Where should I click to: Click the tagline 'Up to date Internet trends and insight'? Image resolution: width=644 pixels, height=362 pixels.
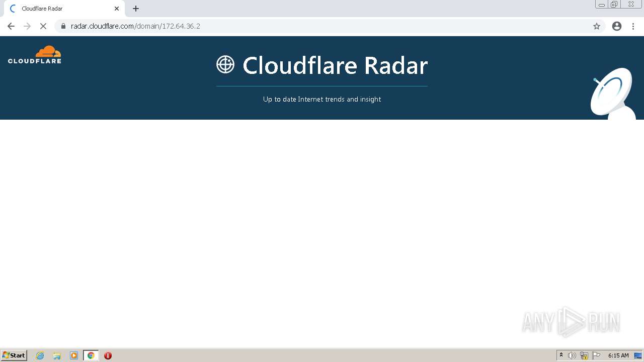click(322, 99)
